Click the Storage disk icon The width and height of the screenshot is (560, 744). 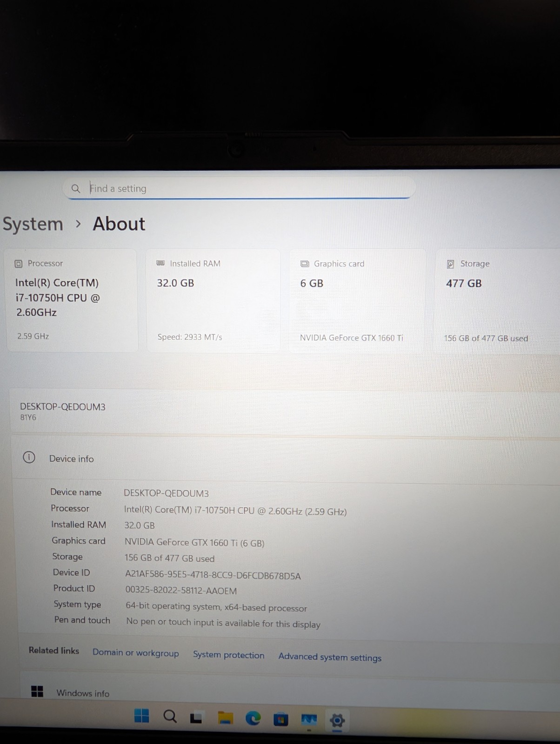pos(450,264)
